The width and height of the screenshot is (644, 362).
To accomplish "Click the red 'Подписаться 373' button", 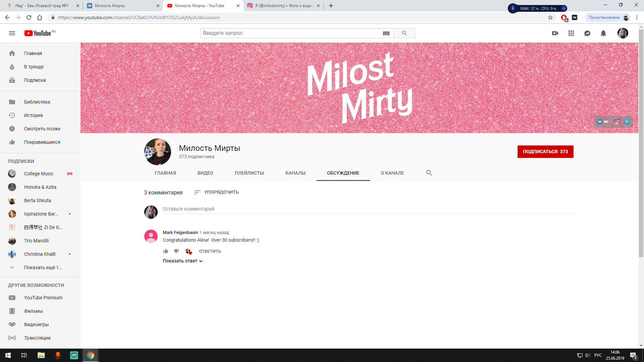I will point(545,152).
